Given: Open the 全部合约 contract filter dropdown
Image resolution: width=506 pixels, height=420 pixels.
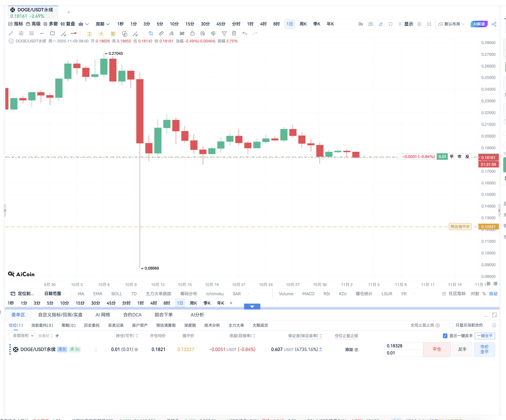Looking at the screenshot, I should coord(23,336).
